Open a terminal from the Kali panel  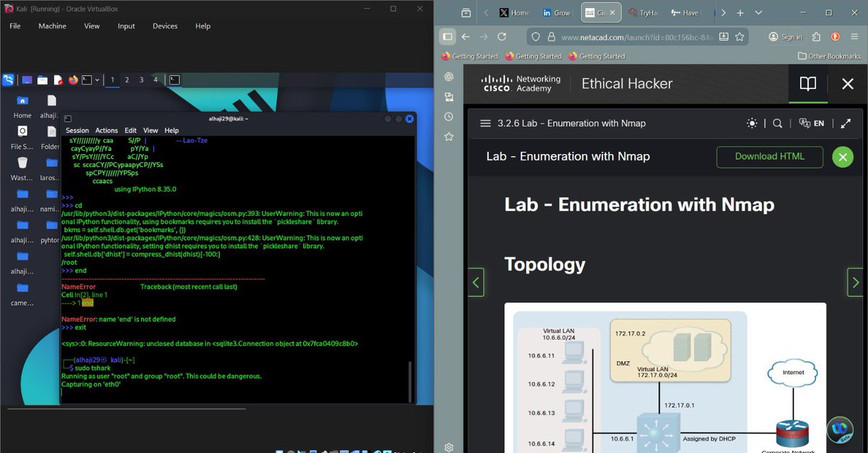[87, 80]
